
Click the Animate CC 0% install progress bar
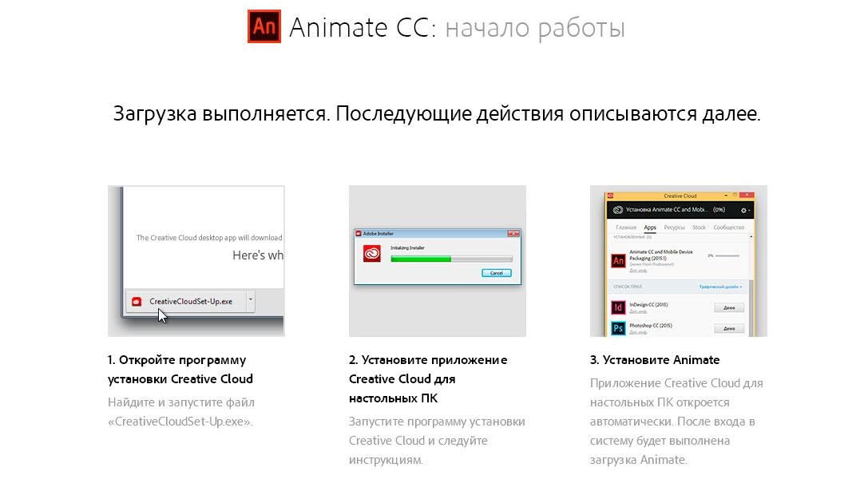point(727,255)
